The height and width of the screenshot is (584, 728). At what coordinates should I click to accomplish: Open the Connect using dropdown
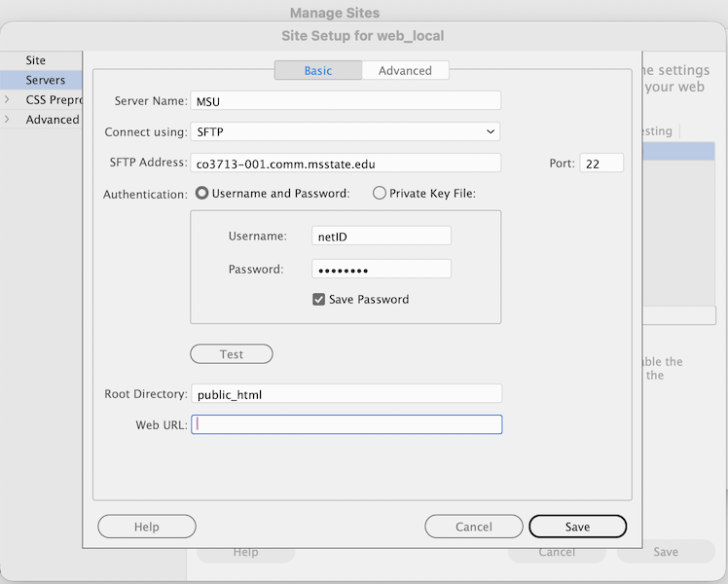[x=346, y=131]
